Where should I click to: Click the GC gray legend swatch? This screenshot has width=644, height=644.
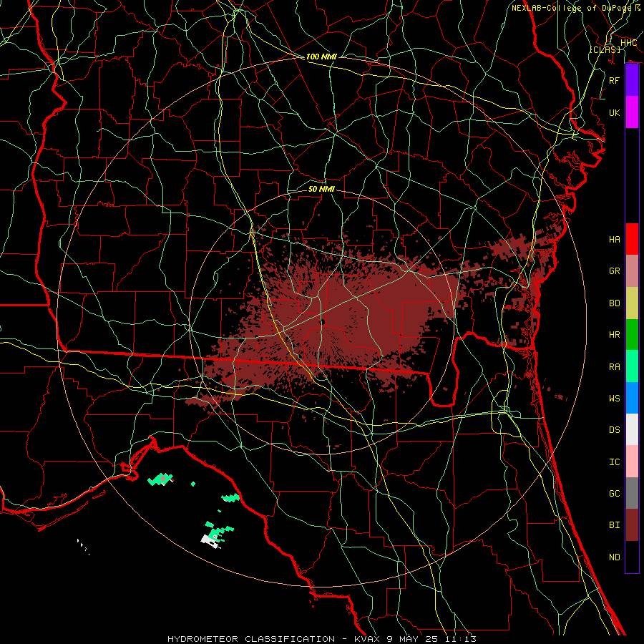pyautogui.click(x=632, y=493)
